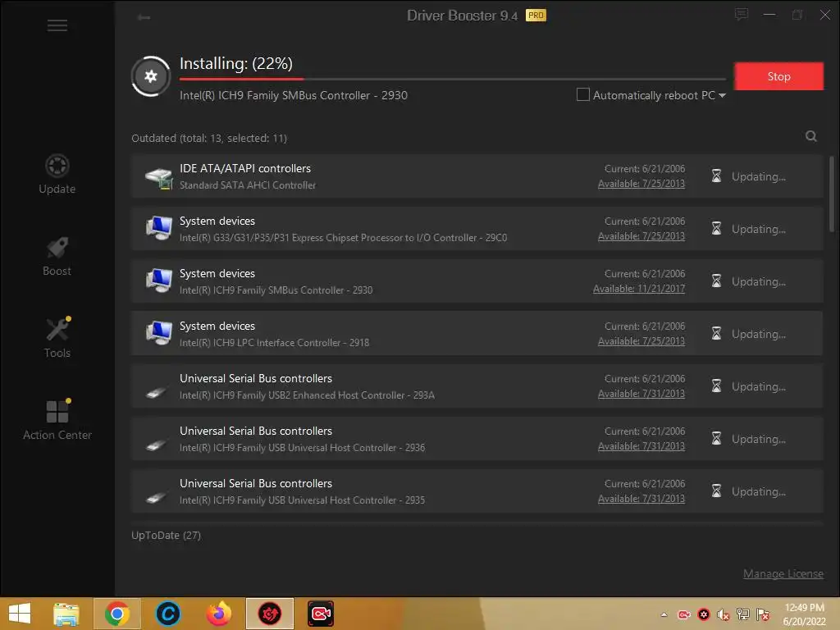Click hourglass icon for 29C0 controller row
This screenshot has height=630, width=840.
[716, 228]
